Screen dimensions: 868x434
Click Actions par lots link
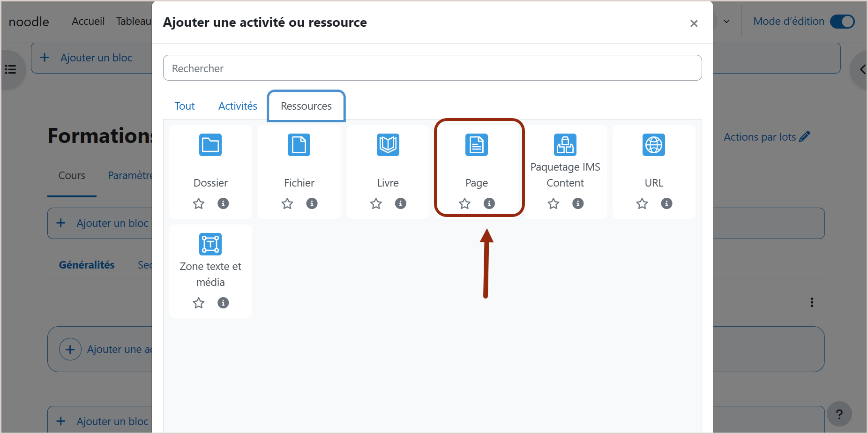766,137
